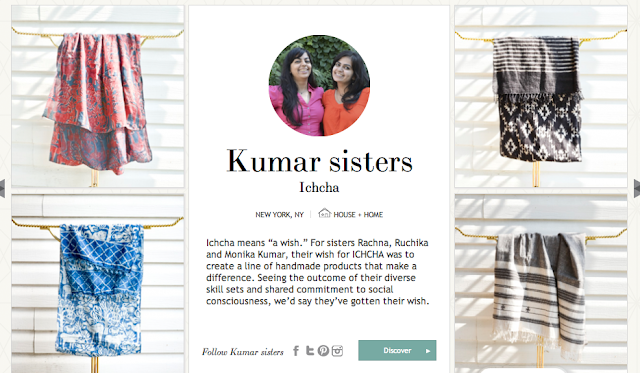Image resolution: width=640 pixels, height=373 pixels.
Task: Open the Kumar sisters' Facebook page icon
Action: tap(296, 351)
